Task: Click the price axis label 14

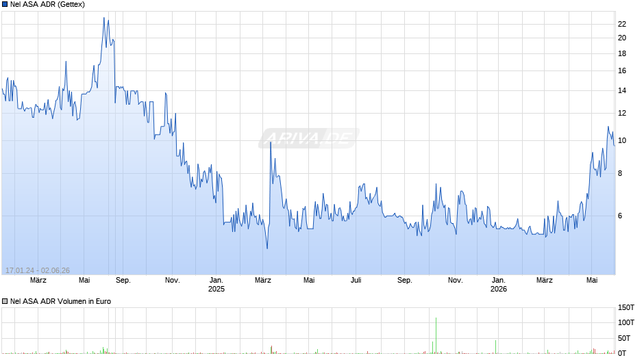Action: 622,91
